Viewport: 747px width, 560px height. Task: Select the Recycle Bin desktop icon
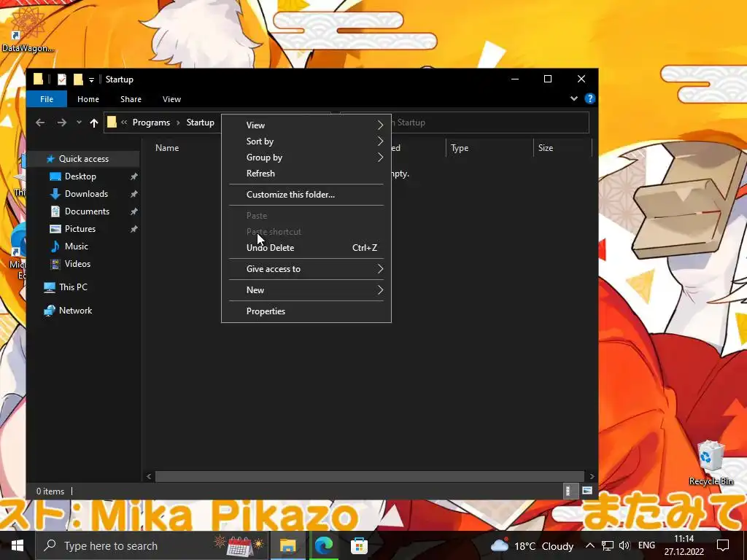[x=711, y=463]
